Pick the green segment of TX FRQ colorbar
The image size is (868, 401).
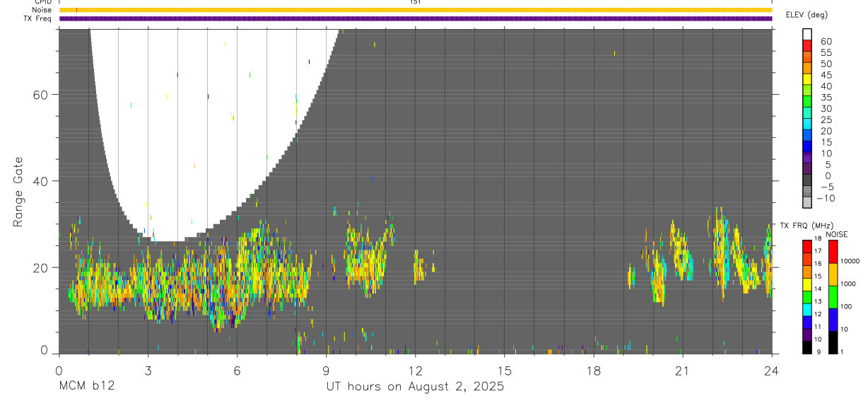tap(807, 298)
